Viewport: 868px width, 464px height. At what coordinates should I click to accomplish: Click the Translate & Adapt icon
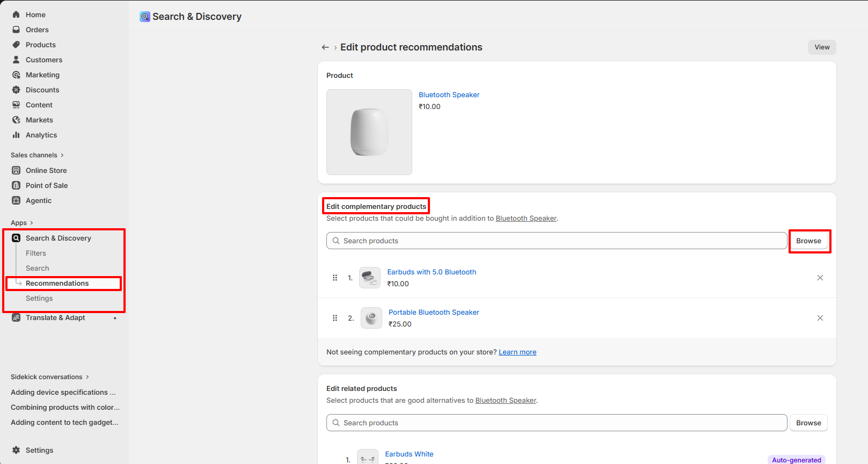16,317
